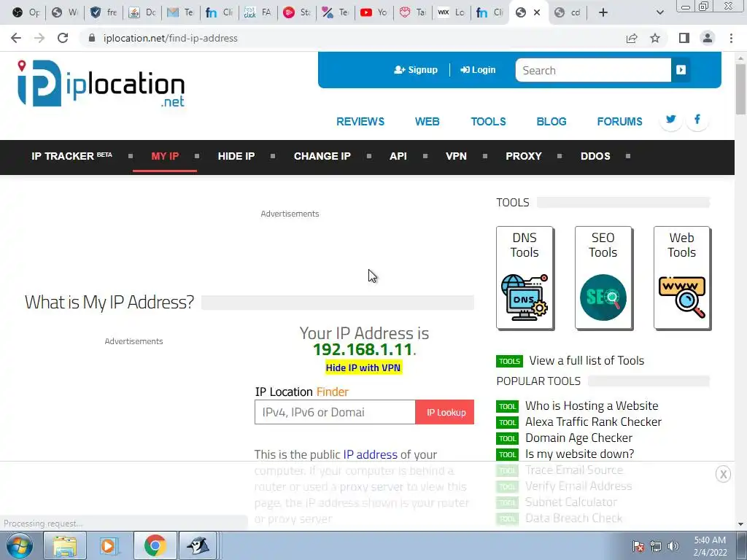The width and height of the screenshot is (747, 560).
Task: Open the DNS Tools card
Action: coord(525,278)
